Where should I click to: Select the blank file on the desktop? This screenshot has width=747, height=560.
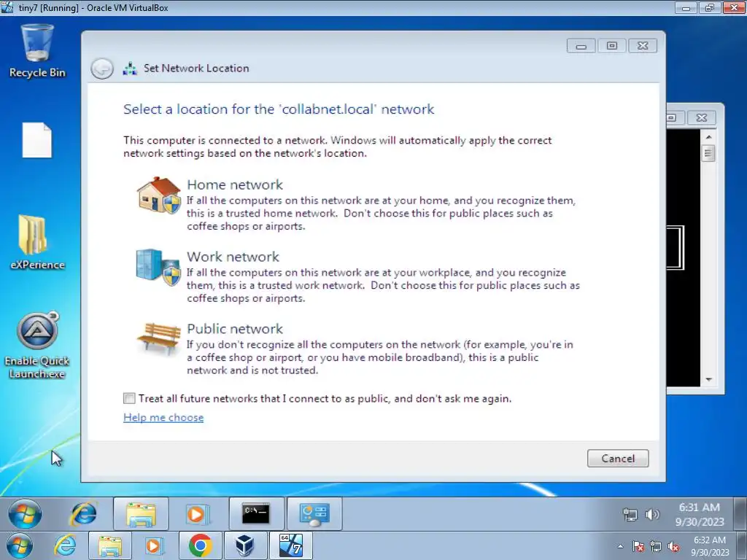[36, 140]
